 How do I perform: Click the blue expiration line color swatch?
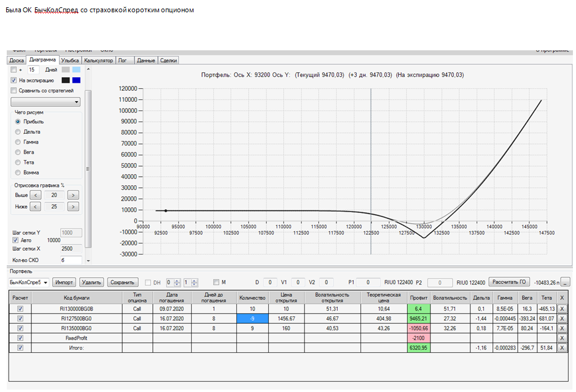(x=76, y=80)
